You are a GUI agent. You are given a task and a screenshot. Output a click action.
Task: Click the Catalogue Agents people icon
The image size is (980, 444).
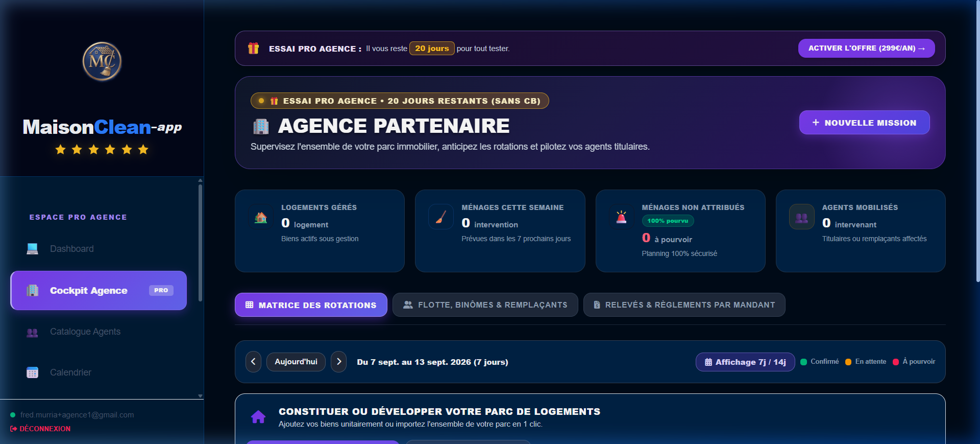(x=32, y=332)
